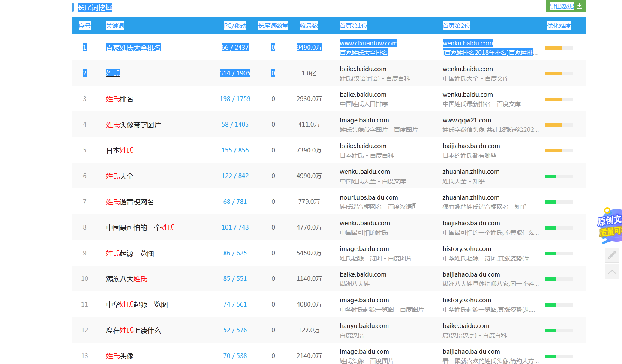Open www.cixuanfuw.com first-place result
Screen dimensions: 622x364
coord(368,43)
